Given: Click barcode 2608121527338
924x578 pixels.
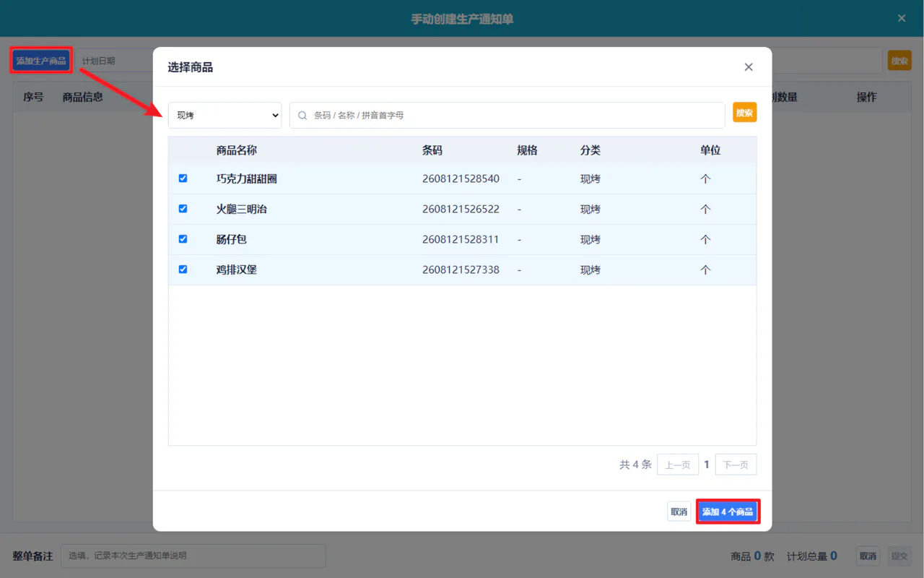Looking at the screenshot, I should 461,269.
